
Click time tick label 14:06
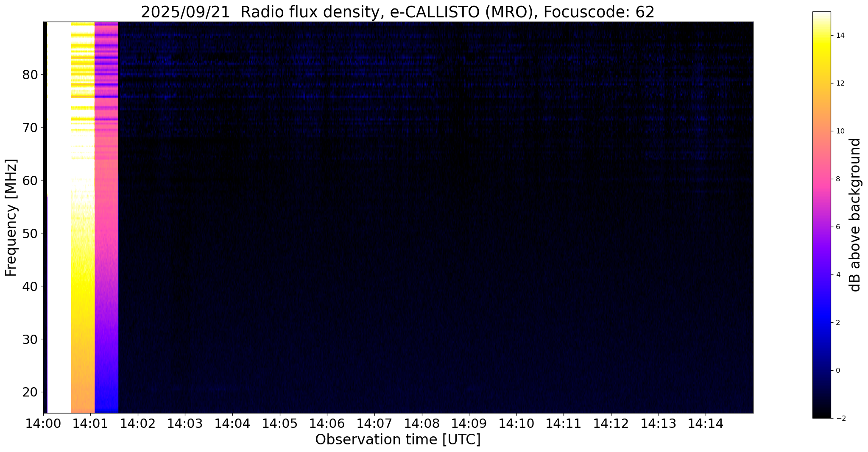327,423
